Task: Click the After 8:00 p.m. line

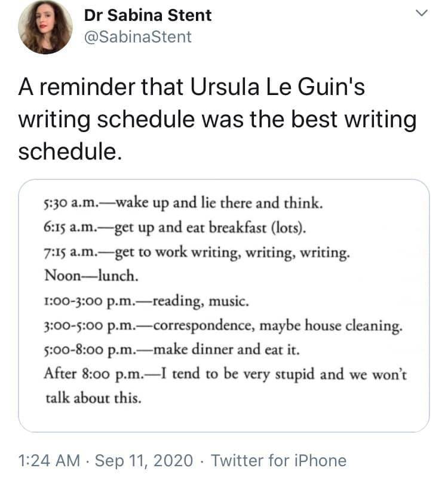Action: point(225,375)
